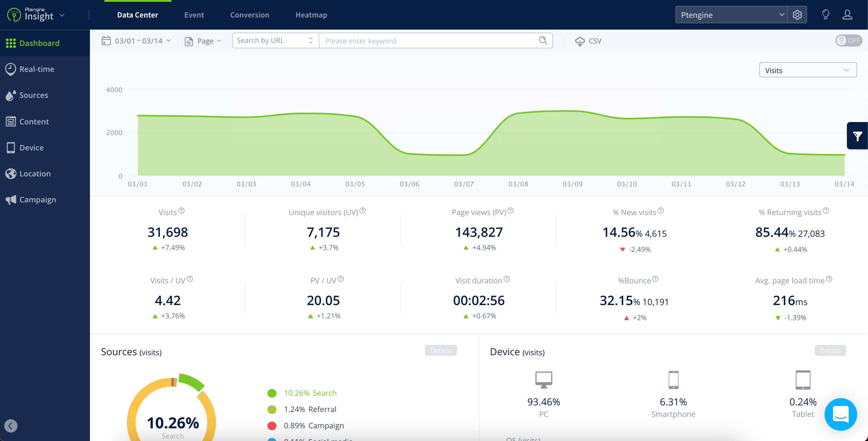868x441 pixels.
Task: Open Real-time in the sidebar
Action: click(37, 69)
